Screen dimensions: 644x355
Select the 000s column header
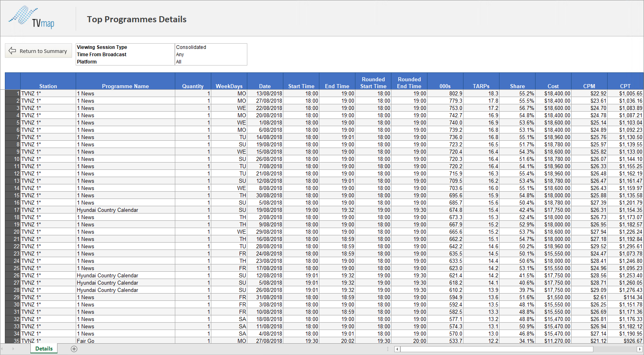(445, 81)
